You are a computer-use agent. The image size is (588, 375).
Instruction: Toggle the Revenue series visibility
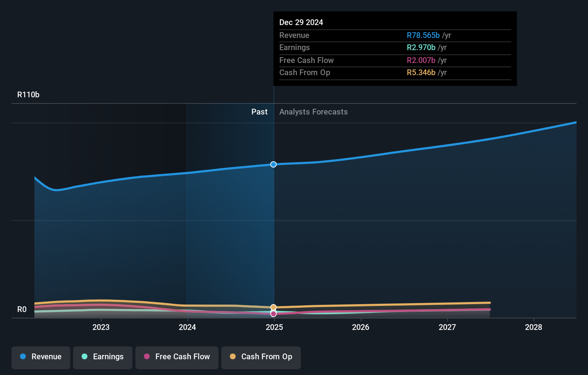click(40, 357)
